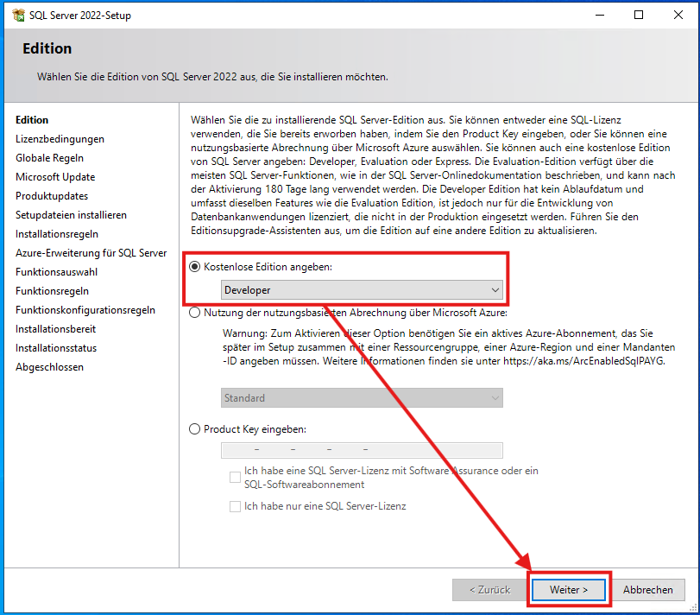700x615 pixels.
Task: Open 'Funktionsauswahl' from the navigation list
Action: (x=57, y=271)
